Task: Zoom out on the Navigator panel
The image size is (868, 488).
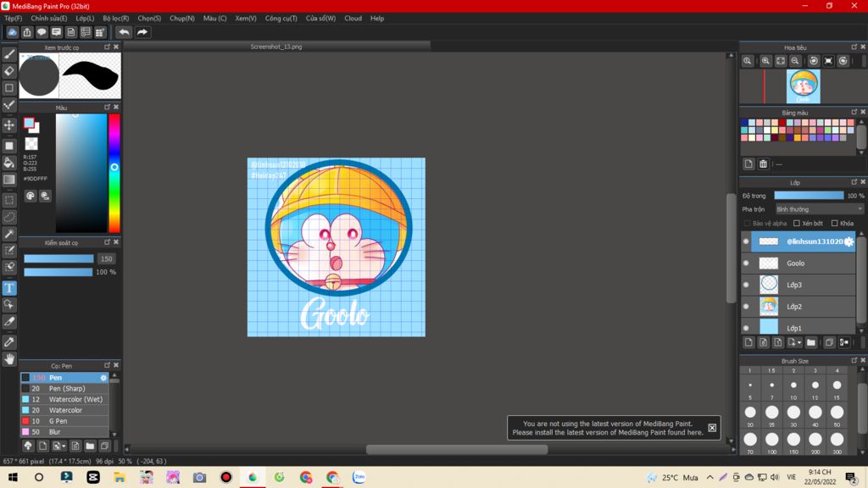Action: click(795, 61)
